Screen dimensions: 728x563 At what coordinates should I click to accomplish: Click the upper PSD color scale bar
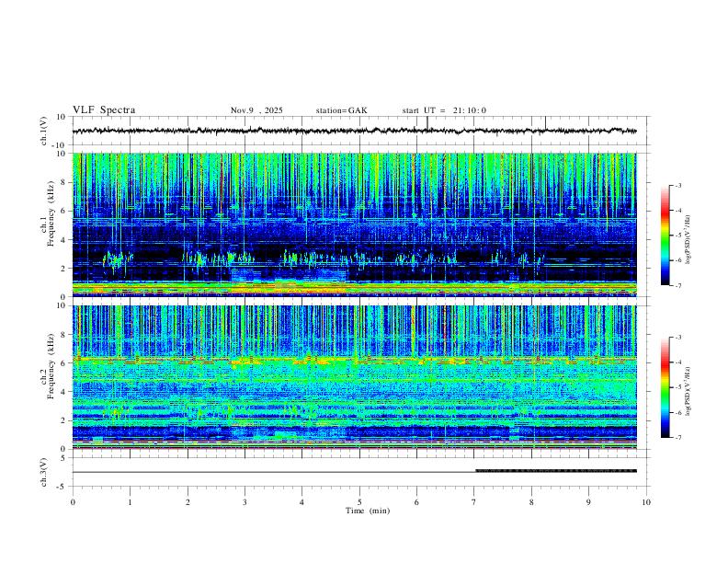665,236
